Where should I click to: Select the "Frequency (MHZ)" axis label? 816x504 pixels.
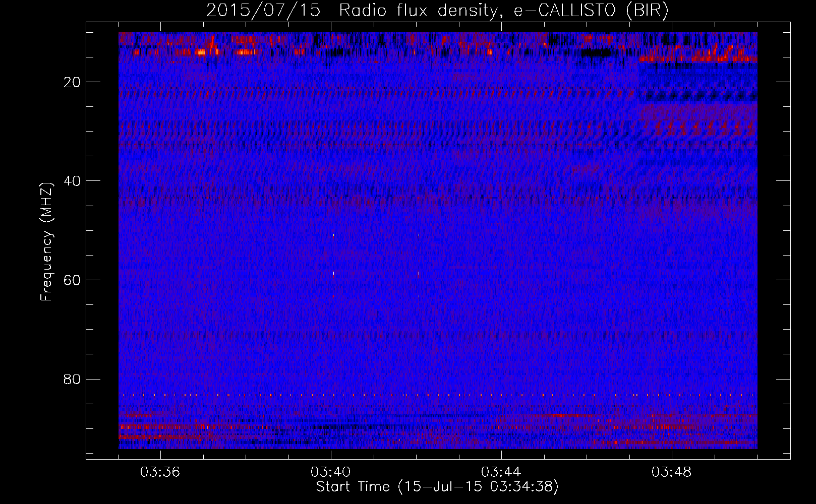point(46,242)
